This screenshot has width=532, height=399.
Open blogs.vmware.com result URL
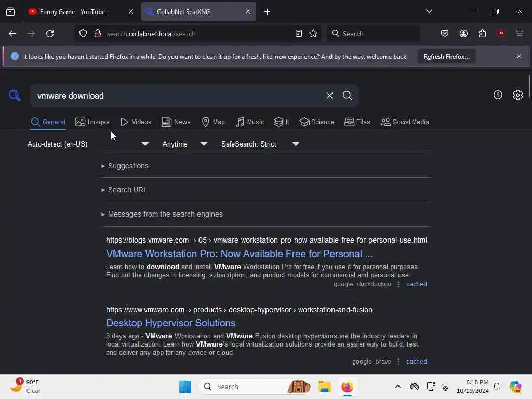pos(267,240)
